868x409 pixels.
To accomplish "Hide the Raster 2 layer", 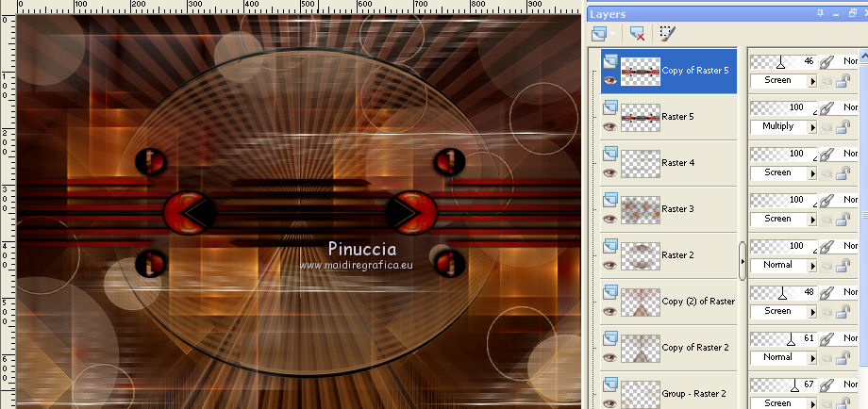I will 610,265.
